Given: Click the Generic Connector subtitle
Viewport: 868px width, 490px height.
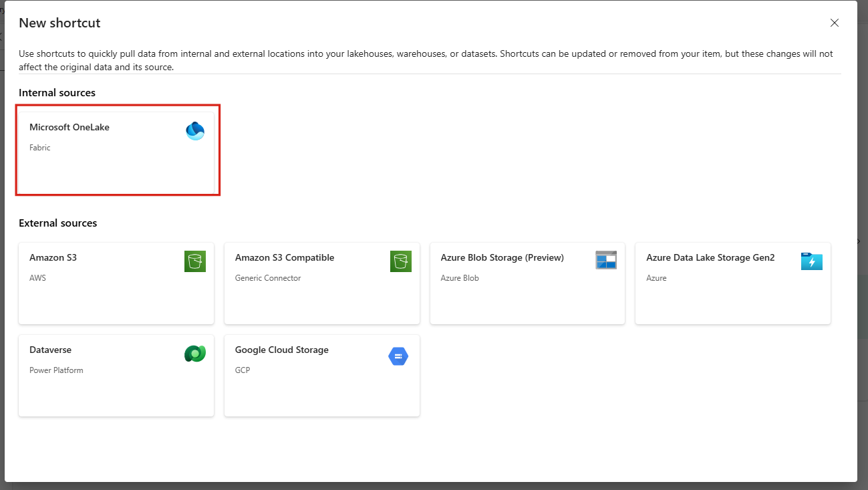Looking at the screenshot, I should [268, 278].
